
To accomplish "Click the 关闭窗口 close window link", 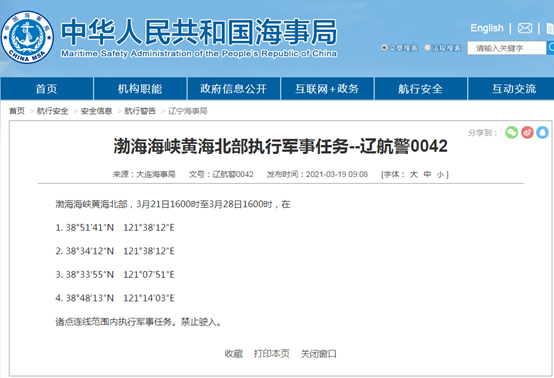I will click(318, 354).
